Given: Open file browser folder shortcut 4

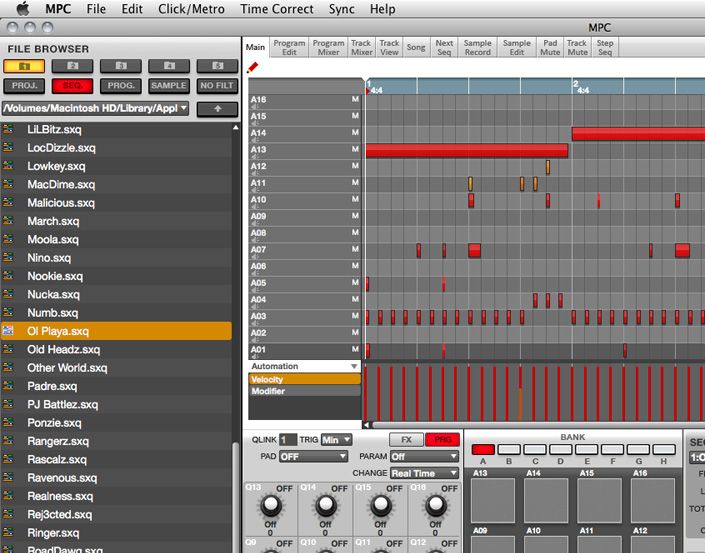Looking at the screenshot, I should pos(169,66).
